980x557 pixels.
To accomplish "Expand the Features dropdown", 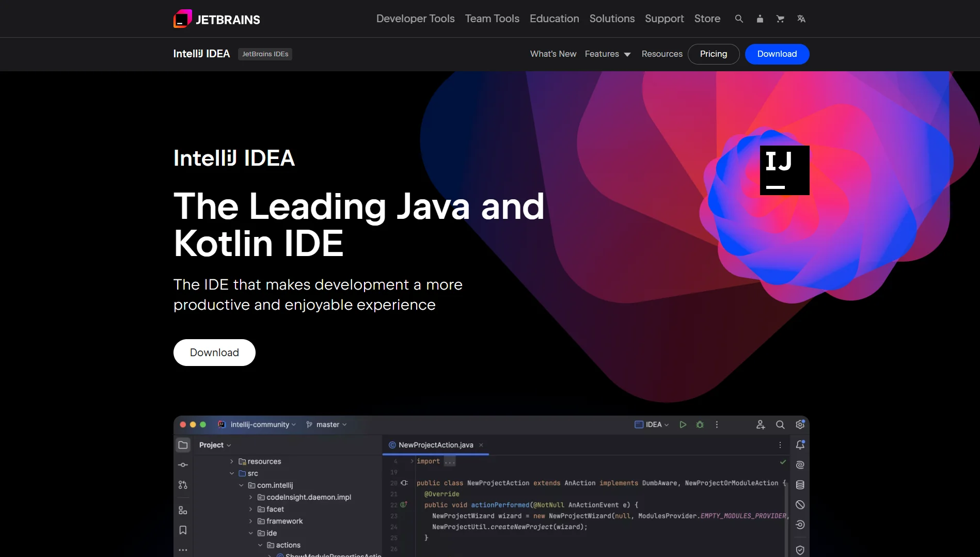I will pyautogui.click(x=608, y=54).
